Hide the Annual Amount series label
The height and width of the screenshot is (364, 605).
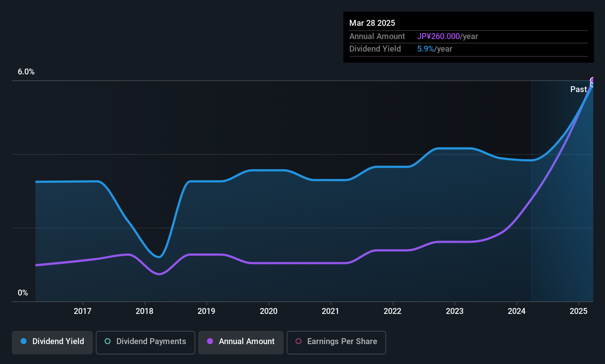(246, 341)
